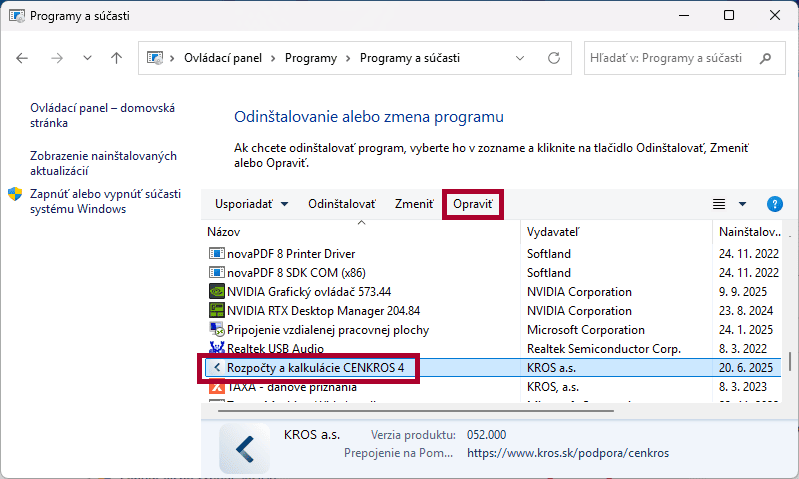Open help with blue question mark icon
The image size is (799, 479).
774,204
